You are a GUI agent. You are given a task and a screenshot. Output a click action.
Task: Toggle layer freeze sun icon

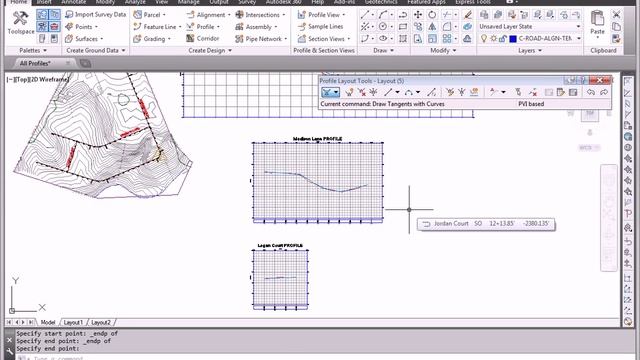coord(493,39)
